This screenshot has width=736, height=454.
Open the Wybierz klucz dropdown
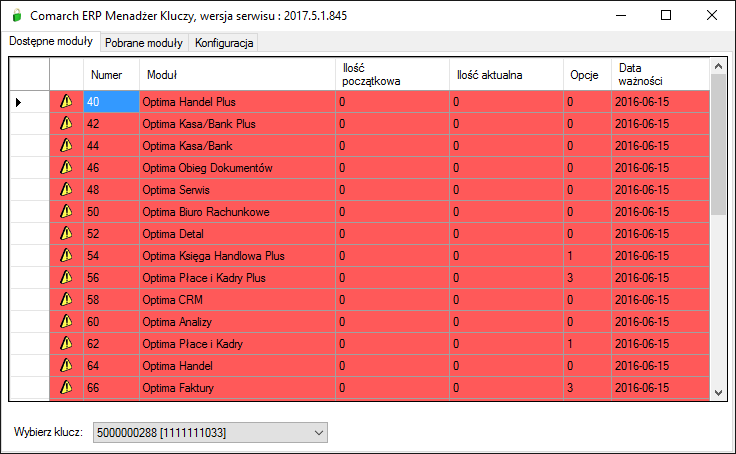(210, 432)
